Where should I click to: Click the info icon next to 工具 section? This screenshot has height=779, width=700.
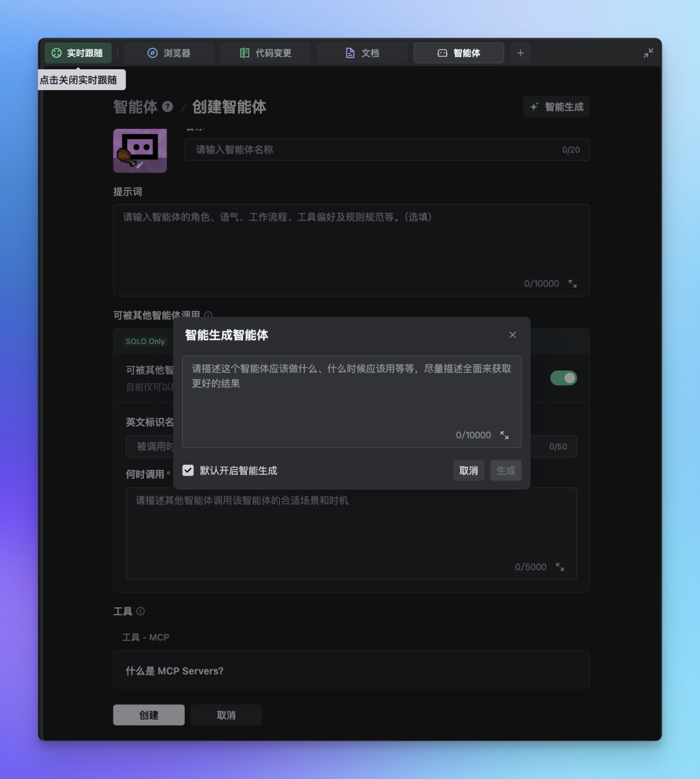(140, 610)
